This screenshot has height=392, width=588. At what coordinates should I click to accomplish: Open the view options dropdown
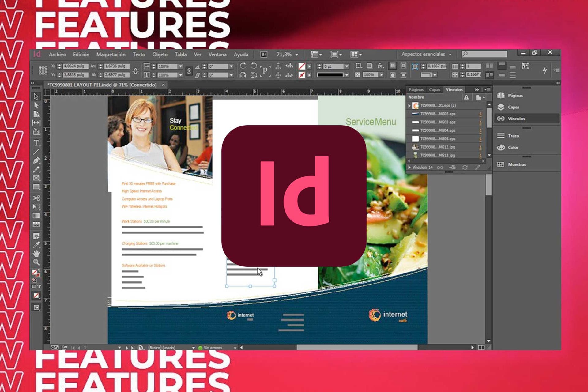pos(316,55)
